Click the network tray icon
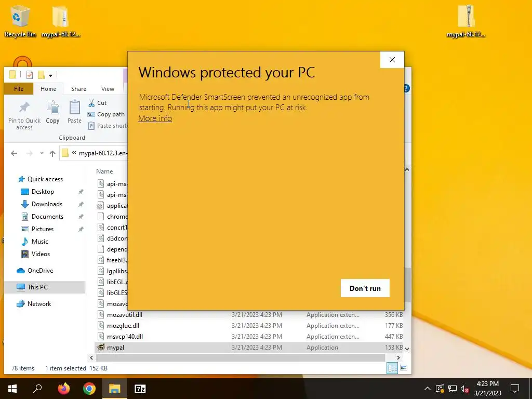The height and width of the screenshot is (399, 532). [453, 389]
